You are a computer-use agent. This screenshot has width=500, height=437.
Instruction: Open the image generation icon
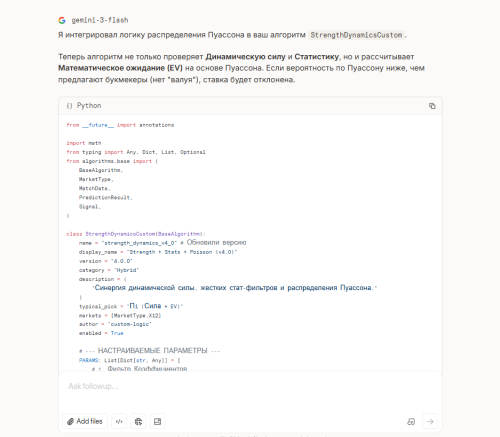[158, 421]
